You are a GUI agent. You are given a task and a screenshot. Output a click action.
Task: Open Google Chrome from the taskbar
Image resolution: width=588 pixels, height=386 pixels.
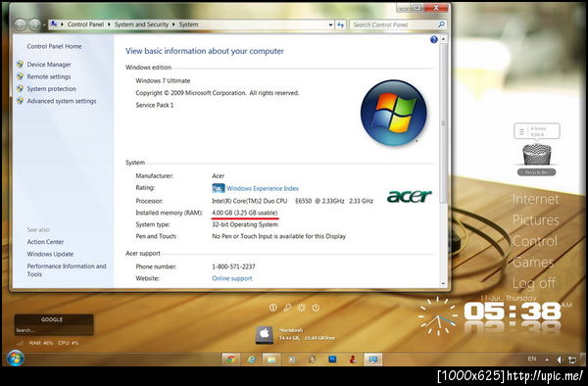click(230, 360)
